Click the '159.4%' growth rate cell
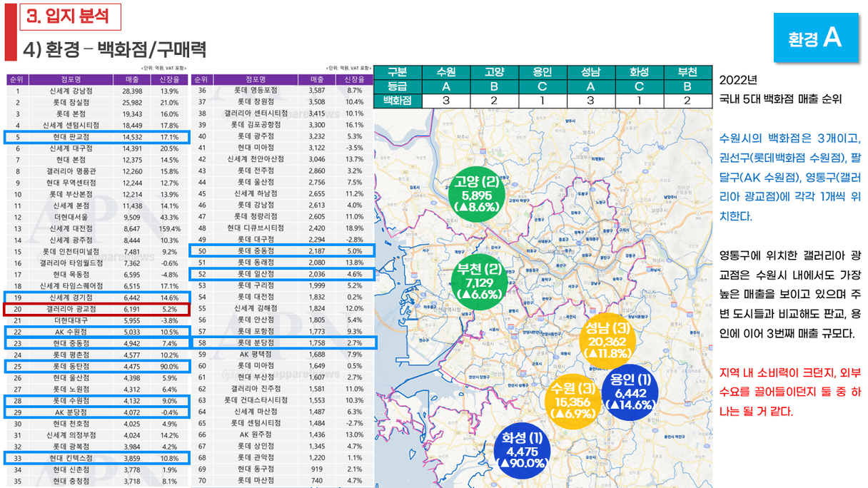Screen dimensions: 868x488 tap(170, 228)
